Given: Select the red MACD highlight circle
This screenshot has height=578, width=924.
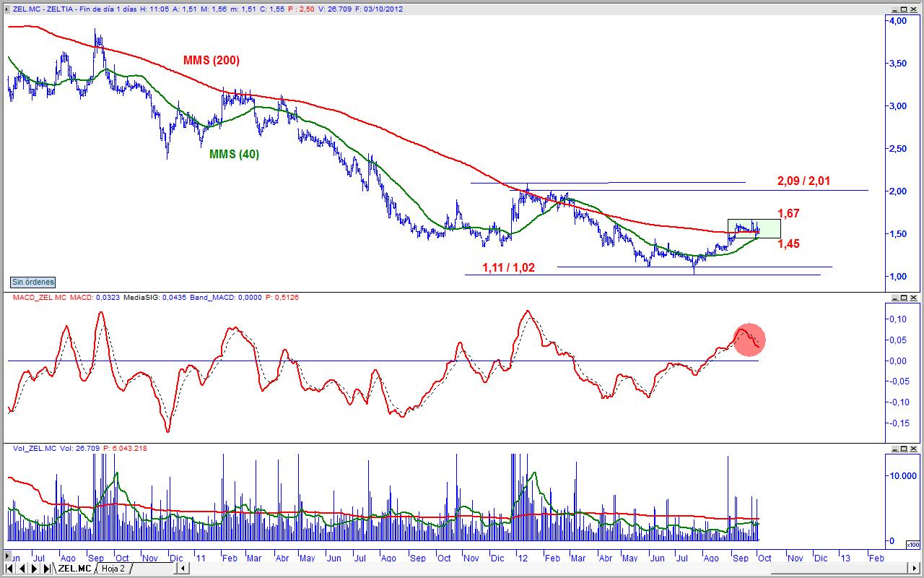Looking at the screenshot, I should [x=749, y=340].
